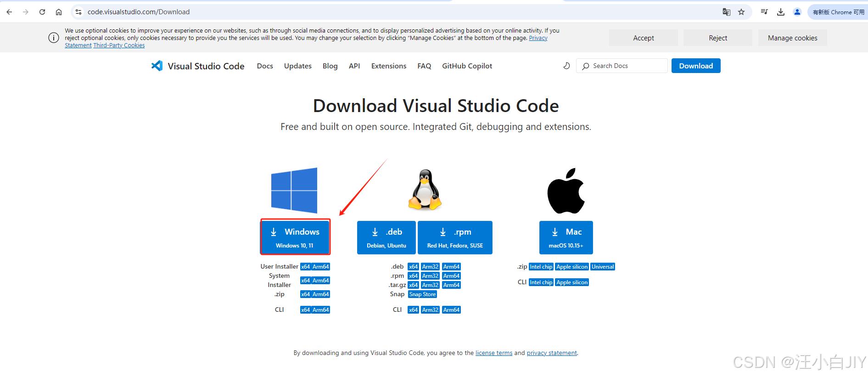Click the blue Download button in header
Image resolution: width=868 pixels, height=377 pixels.
click(x=696, y=66)
